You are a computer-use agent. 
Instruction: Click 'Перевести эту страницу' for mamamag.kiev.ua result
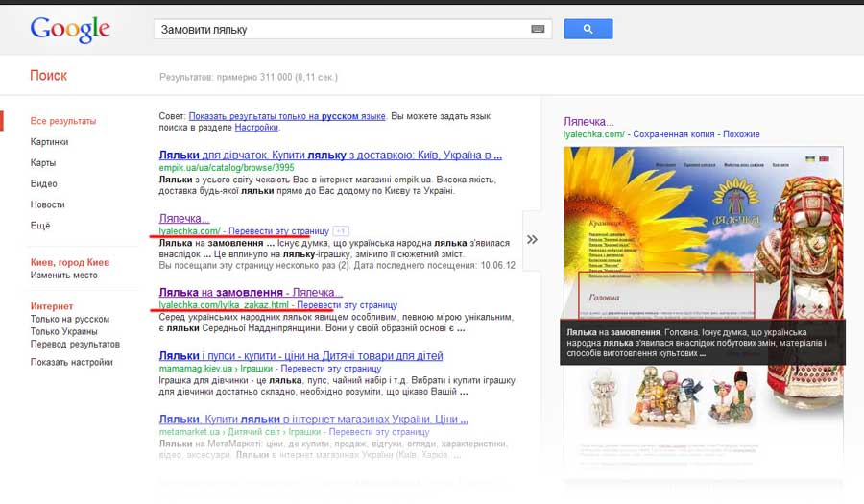pyautogui.click(x=330, y=368)
